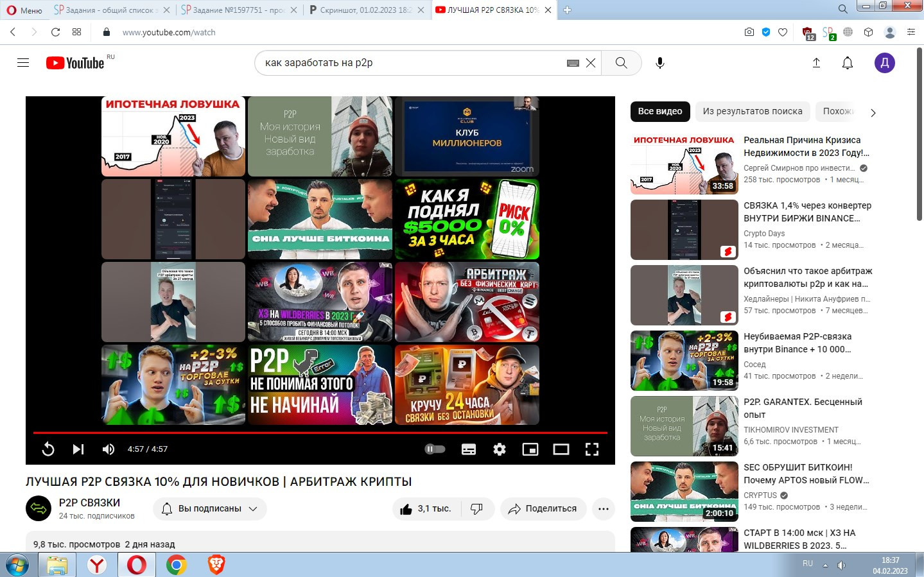Screen dimensions: 924x577
Task: Open Opera speed dial start page
Action: point(76,32)
